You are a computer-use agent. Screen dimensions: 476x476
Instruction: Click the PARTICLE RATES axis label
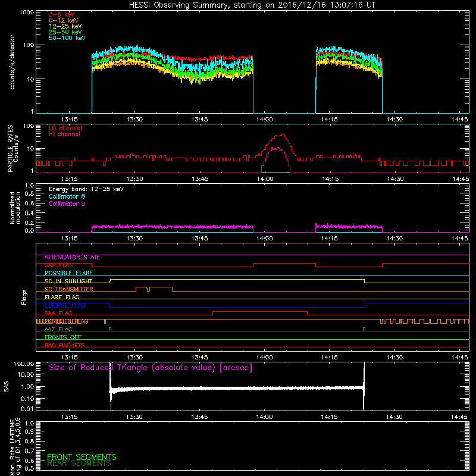[x=12, y=148]
